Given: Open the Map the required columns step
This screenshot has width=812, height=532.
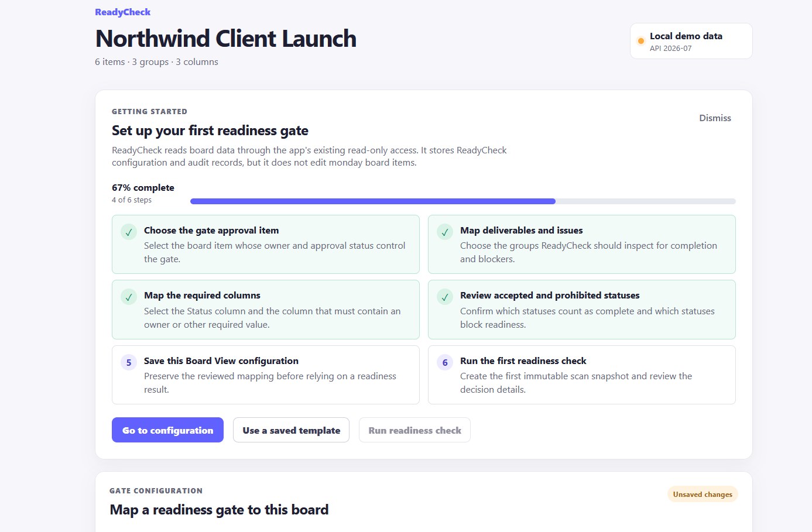Looking at the screenshot, I should pos(266,310).
